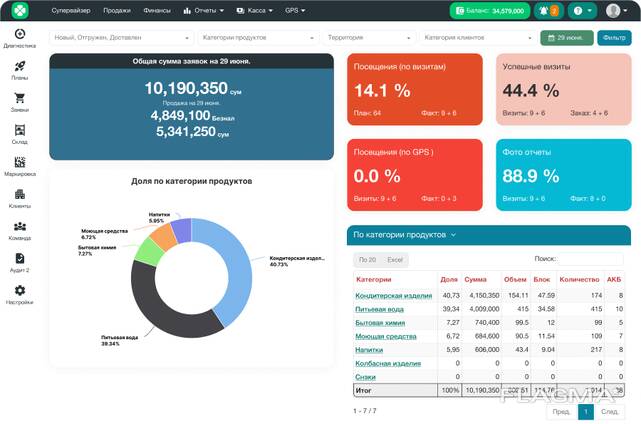
Task: Click the Итог row label
Action: tap(363, 390)
